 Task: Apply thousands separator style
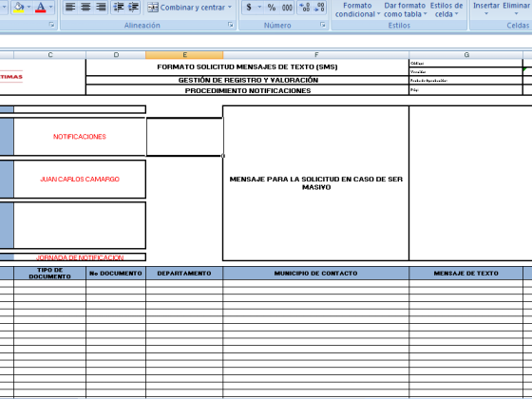(x=287, y=8)
